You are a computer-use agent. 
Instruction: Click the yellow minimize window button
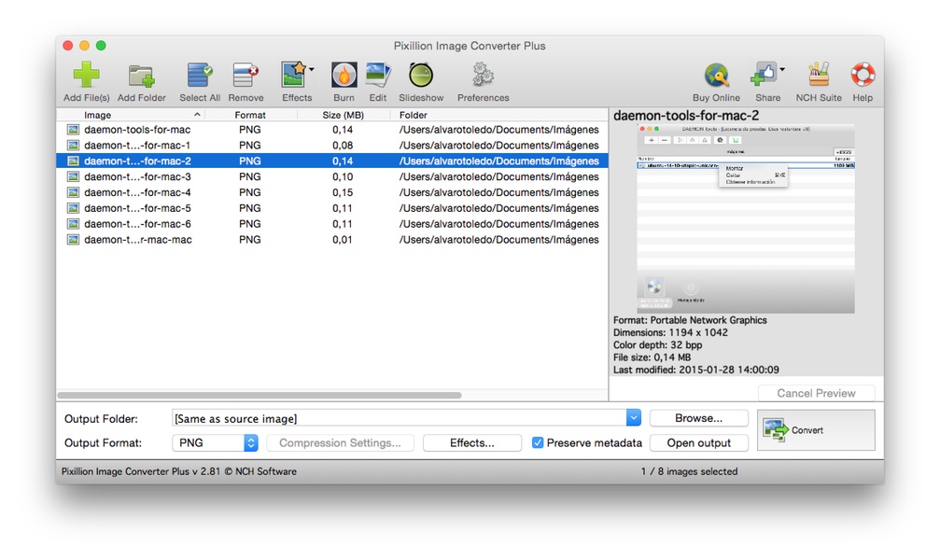[x=85, y=46]
